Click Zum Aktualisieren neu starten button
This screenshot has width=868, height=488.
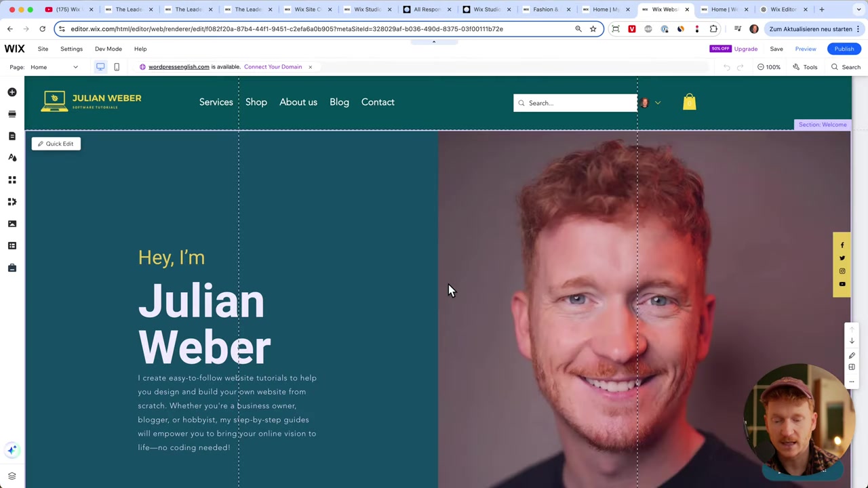(814, 29)
